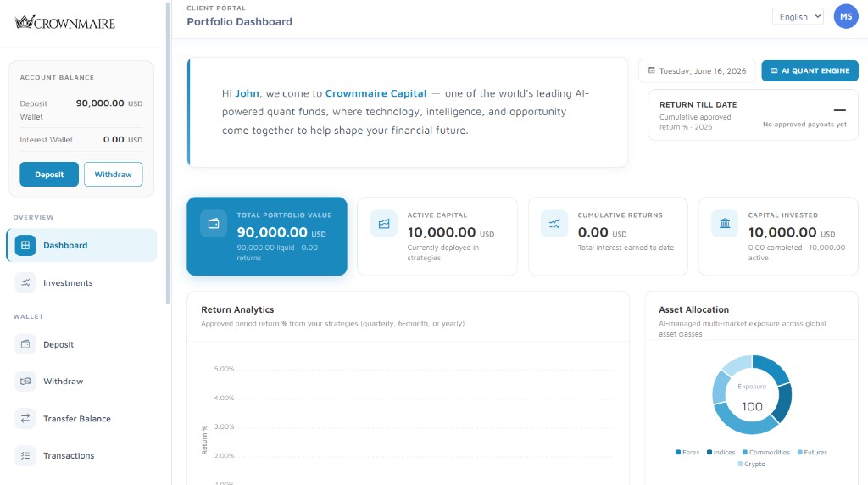Select Transfer Balance menu item
Viewport: 868px width, 485px height.
(x=81, y=419)
